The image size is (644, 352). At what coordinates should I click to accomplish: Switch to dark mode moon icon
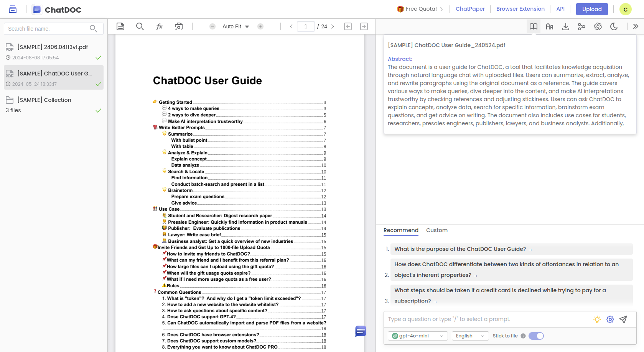pos(614,26)
